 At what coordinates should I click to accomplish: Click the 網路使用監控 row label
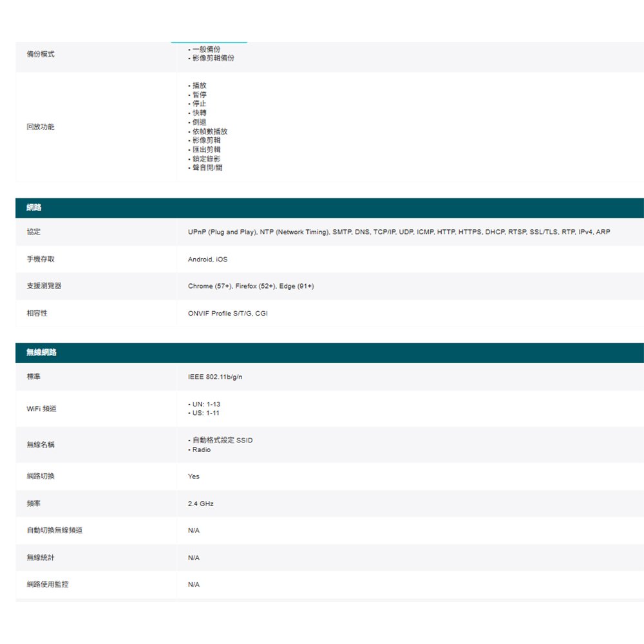click(48, 584)
